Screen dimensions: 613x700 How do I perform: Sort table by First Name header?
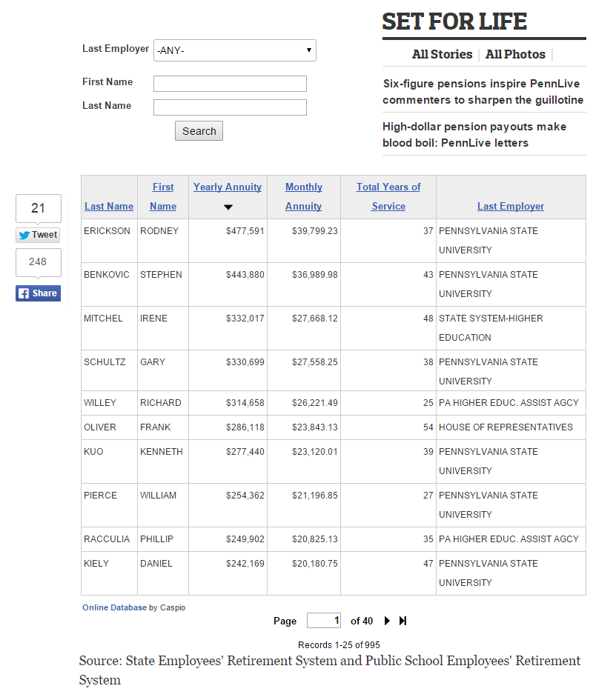[x=163, y=196]
